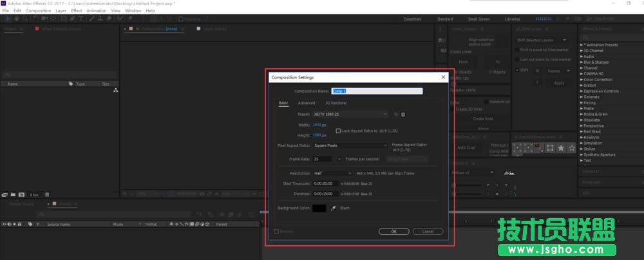Image resolution: width=644 pixels, height=260 pixels.
Task: Click the Composition Name text field
Action: click(x=377, y=91)
